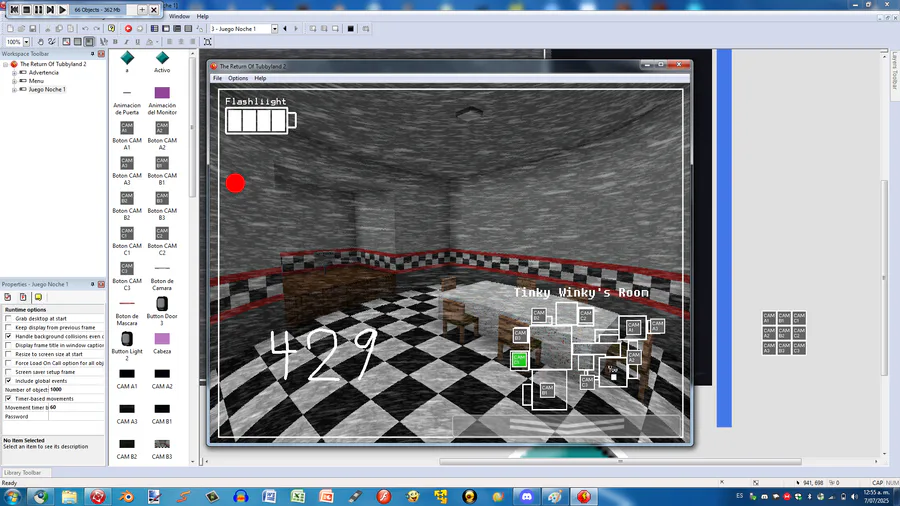Uncheck Timer-based movements

pos(9,399)
